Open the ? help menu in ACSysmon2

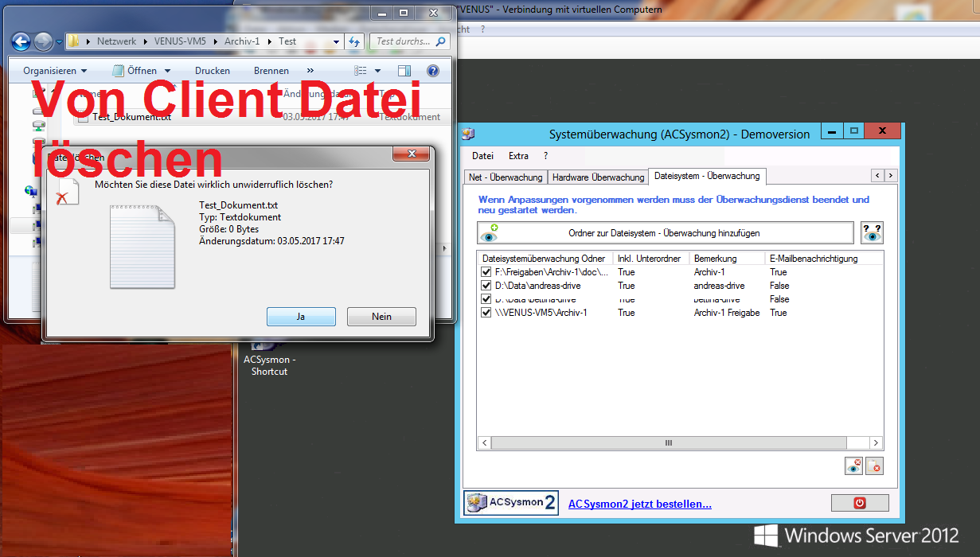(545, 156)
